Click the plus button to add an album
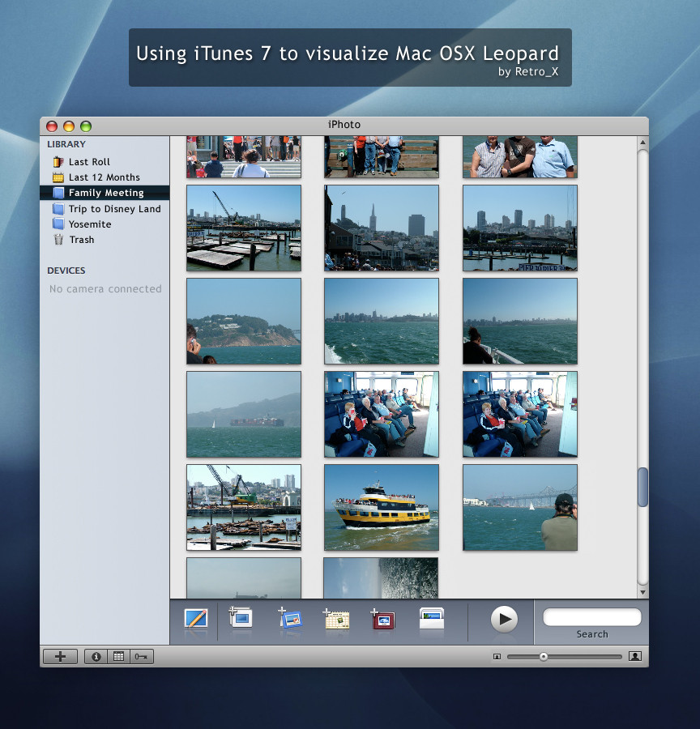 (x=61, y=656)
